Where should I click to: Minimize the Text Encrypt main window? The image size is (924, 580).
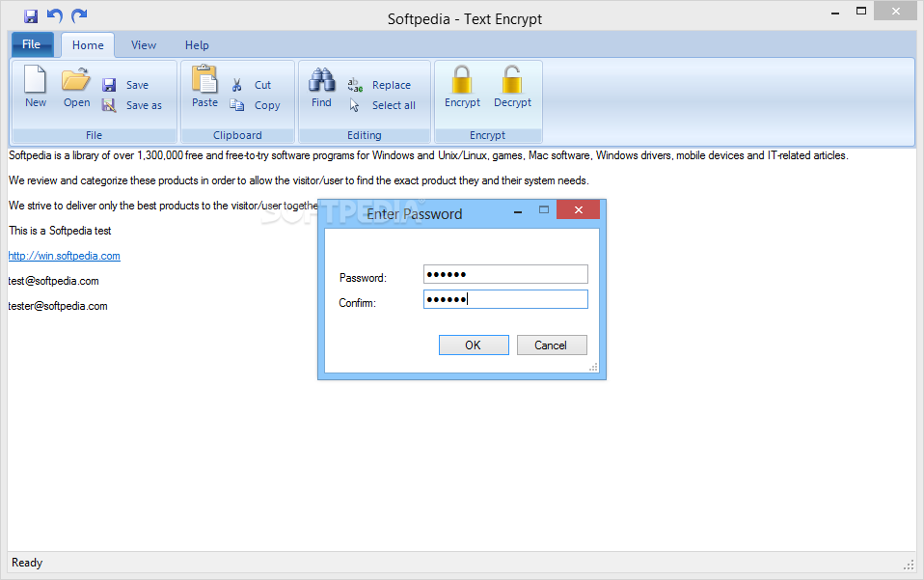pyautogui.click(x=835, y=13)
